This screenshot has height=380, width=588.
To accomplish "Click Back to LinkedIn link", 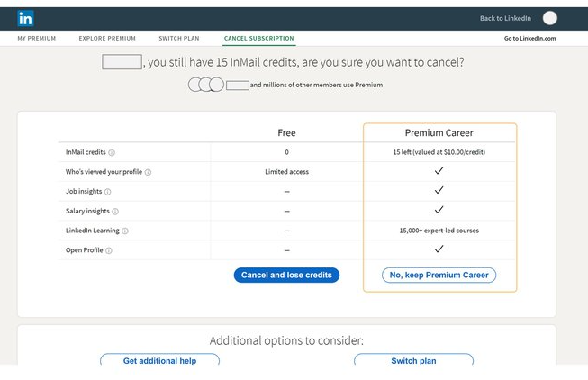I will [505, 18].
